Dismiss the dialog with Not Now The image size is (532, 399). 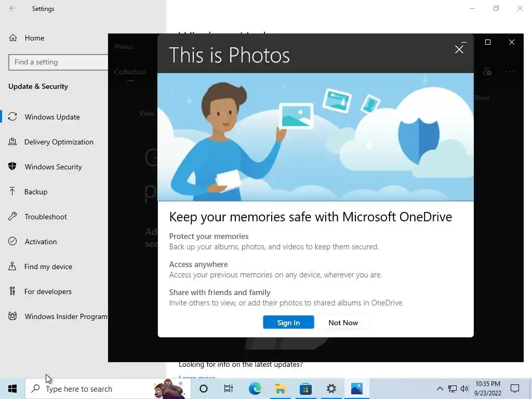pyautogui.click(x=343, y=322)
